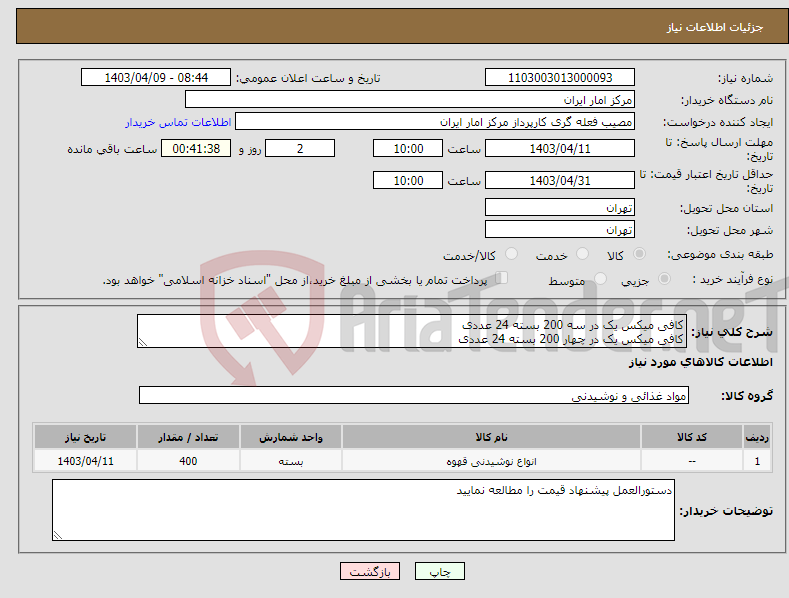Click the بازگشت (back) button
This screenshot has width=789, height=598.
coord(370,571)
